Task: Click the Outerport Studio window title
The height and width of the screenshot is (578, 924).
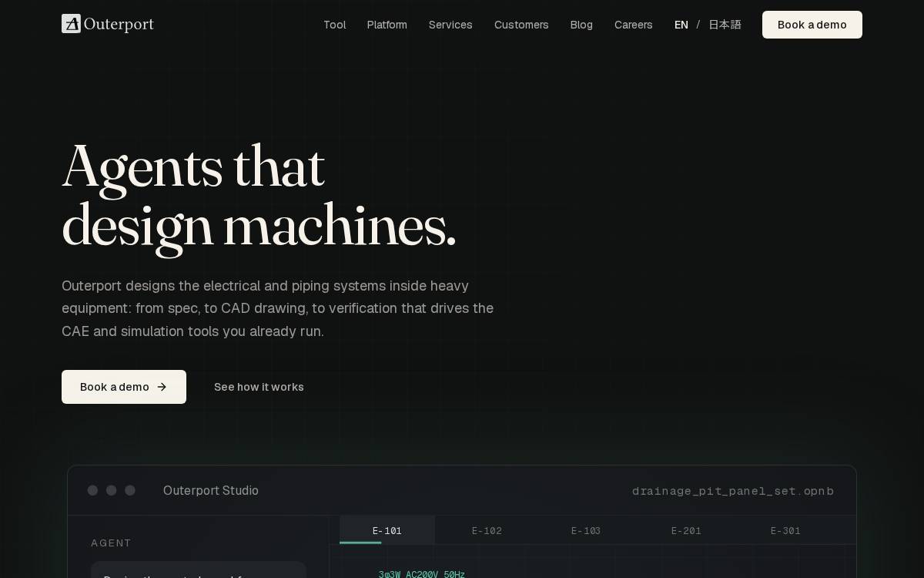Action: tap(211, 491)
